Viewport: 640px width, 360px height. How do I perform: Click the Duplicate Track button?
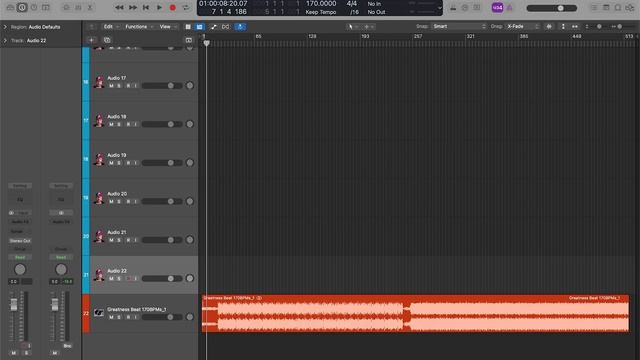(107, 40)
